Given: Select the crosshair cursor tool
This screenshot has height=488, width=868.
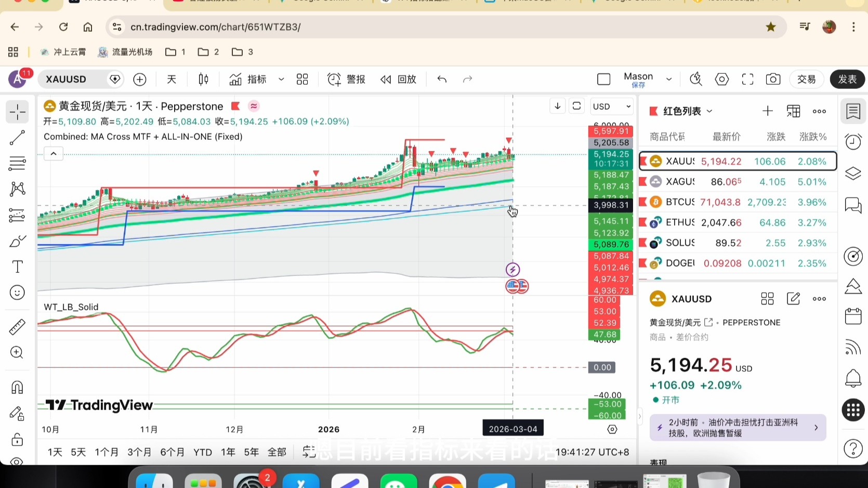Looking at the screenshot, I should click(17, 112).
